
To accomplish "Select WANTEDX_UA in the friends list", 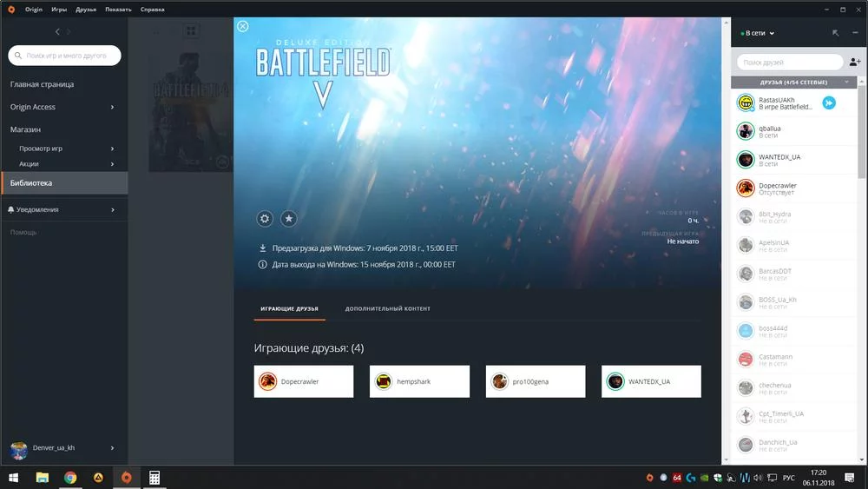I will [x=794, y=160].
